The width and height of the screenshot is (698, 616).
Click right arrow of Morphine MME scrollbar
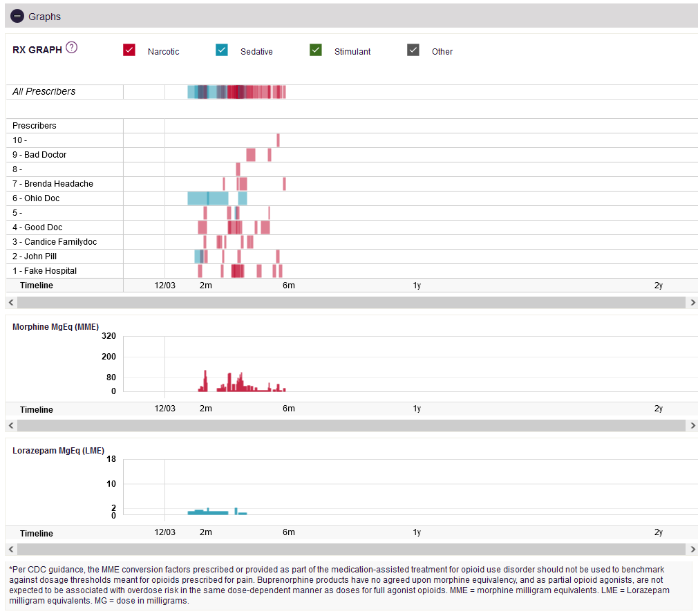pyautogui.click(x=692, y=425)
